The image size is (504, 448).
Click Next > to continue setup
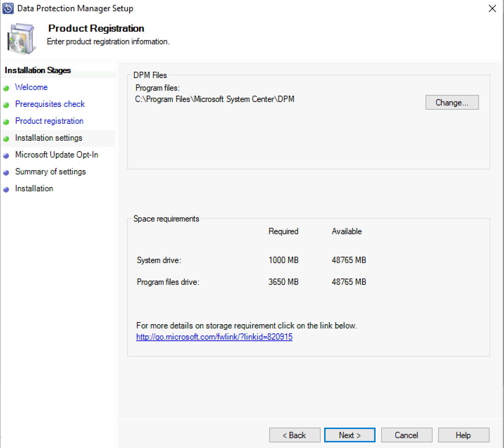coord(349,435)
